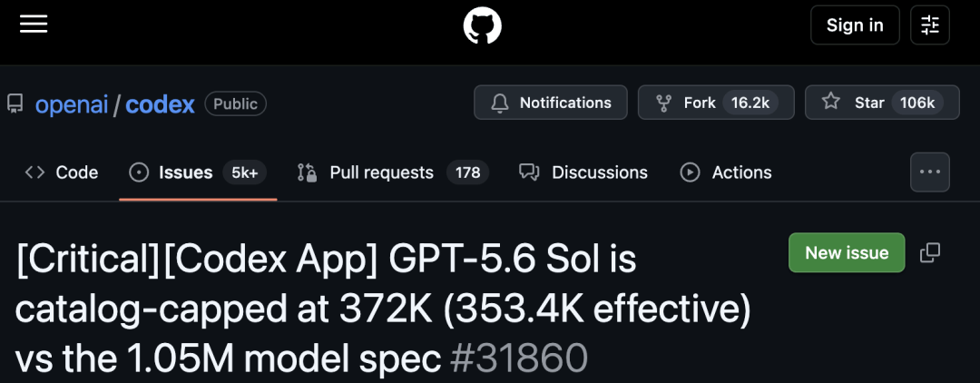Click the repository book icon
The image size is (980, 383).
(x=15, y=103)
